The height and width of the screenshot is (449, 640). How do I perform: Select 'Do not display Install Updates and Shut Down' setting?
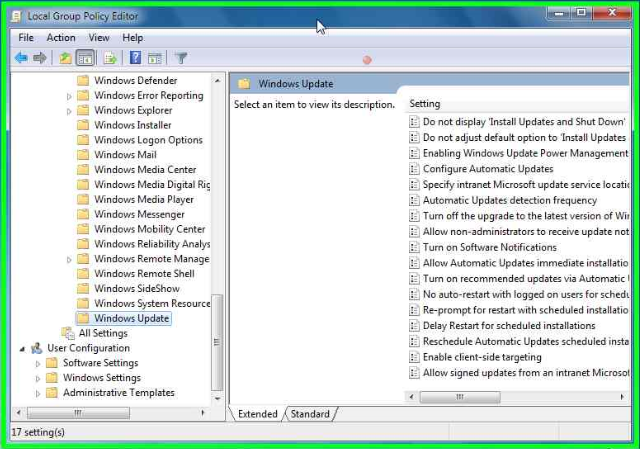(524, 122)
